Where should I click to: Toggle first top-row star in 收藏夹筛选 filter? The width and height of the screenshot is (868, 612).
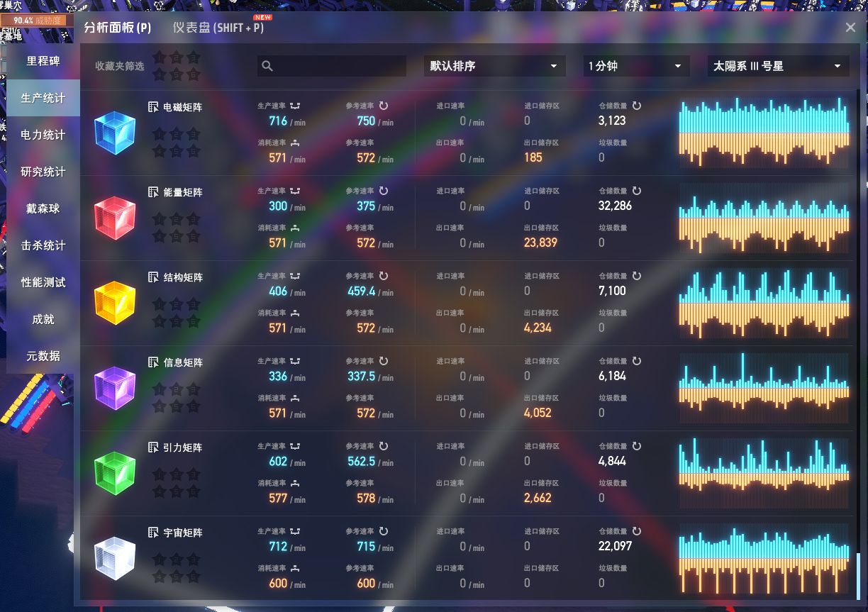point(159,57)
